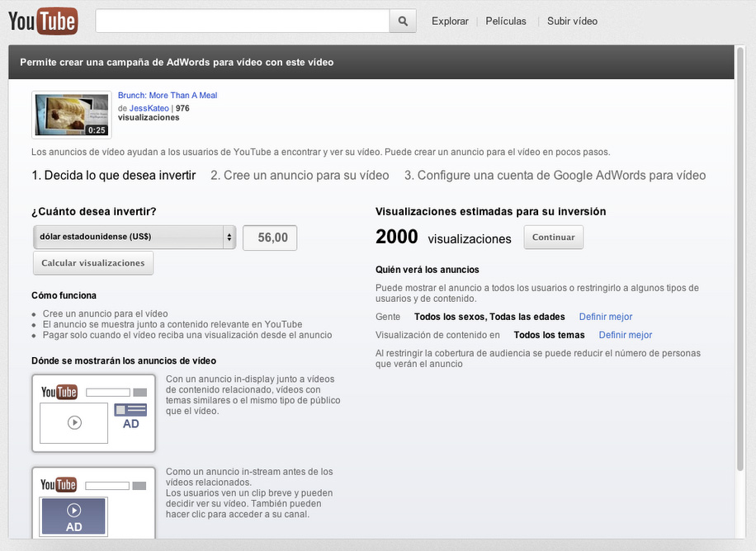Click the Continuar button
This screenshot has height=551, width=756.
pos(554,238)
